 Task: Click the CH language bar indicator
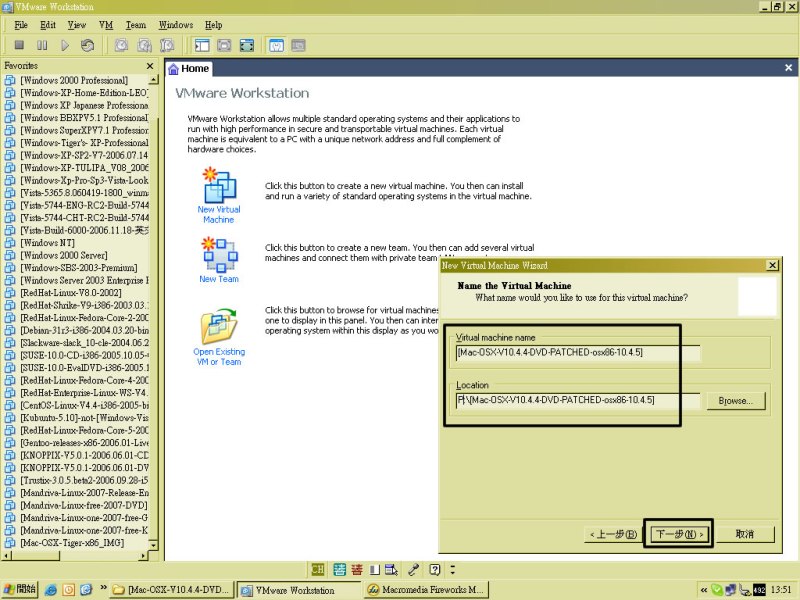[317, 569]
